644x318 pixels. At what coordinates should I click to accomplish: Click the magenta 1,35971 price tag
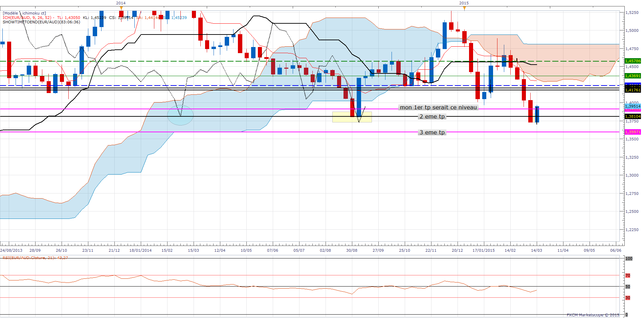pos(632,132)
